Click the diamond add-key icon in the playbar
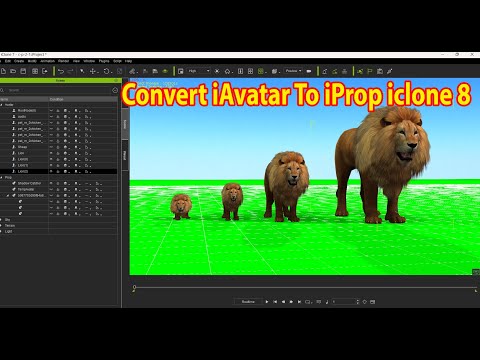Viewport: 480px width, 360px height. [x=364, y=302]
